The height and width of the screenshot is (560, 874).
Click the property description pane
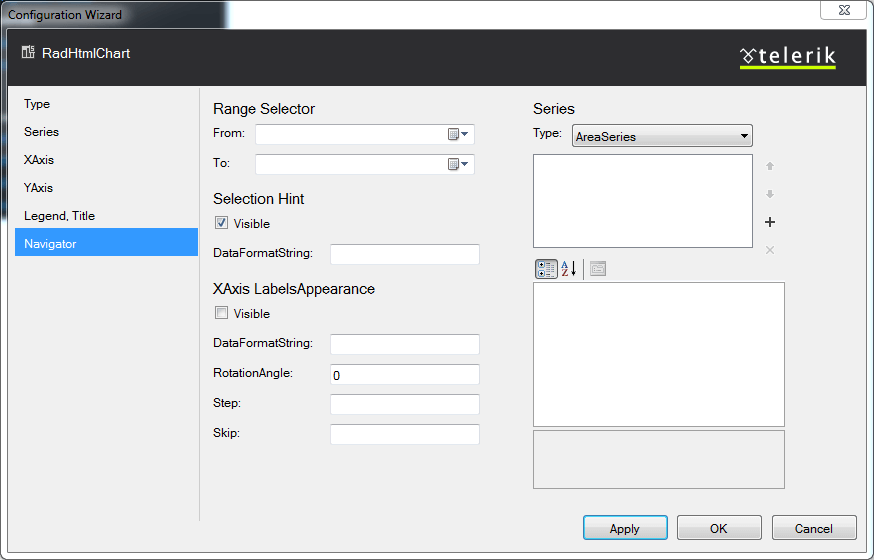tap(659, 459)
